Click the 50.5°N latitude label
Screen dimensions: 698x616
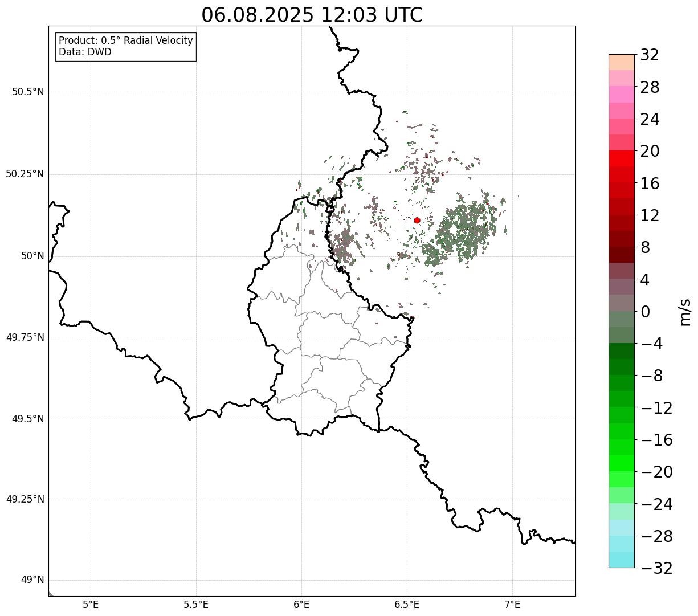[28, 92]
